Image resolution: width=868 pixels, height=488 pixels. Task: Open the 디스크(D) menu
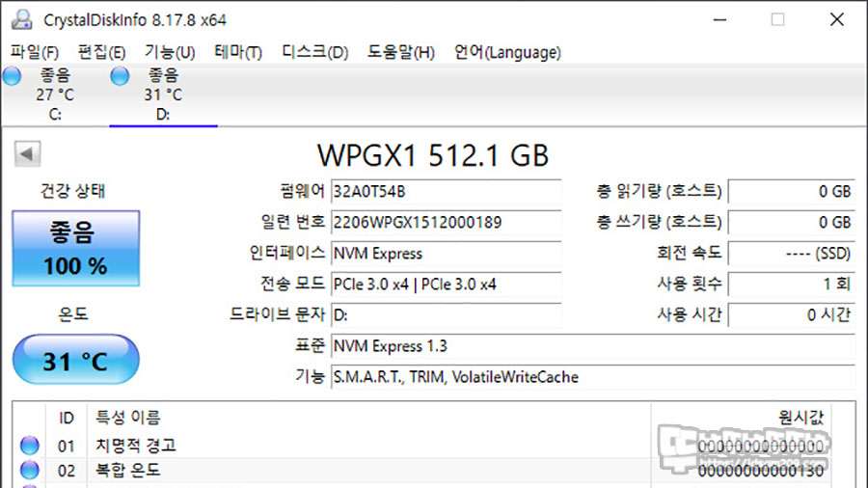[x=315, y=53]
